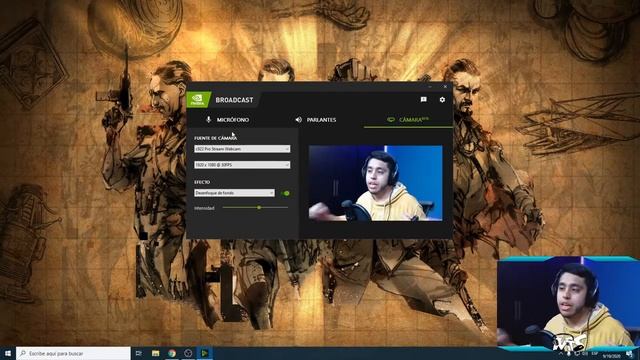This screenshot has width=640, height=360.
Task: Expand the camera source dropdown
Action: tap(242, 149)
